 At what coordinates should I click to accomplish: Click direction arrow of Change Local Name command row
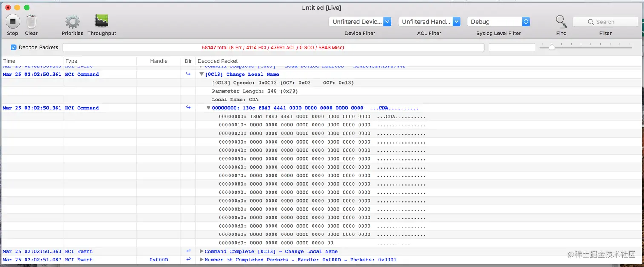[x=188, y=74]
